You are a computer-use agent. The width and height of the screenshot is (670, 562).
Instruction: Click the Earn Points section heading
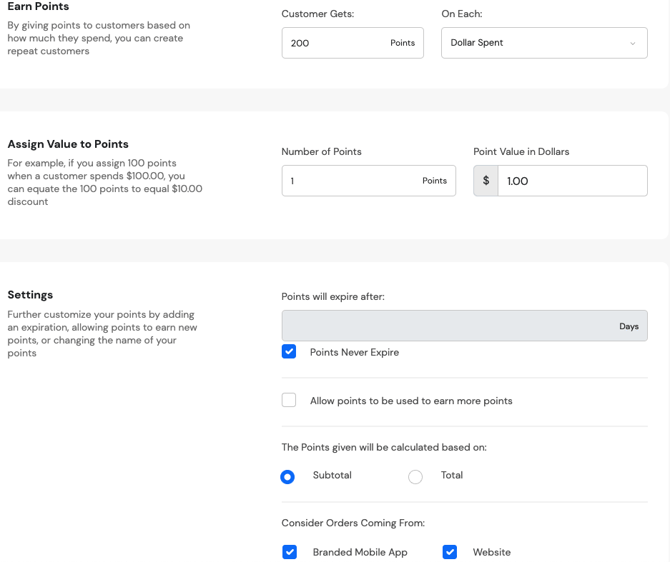pos(38,7)
